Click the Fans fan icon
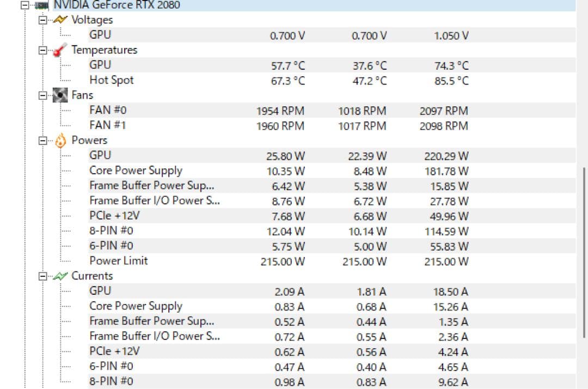Viewport: 588px width, 389px height. (x=60, y=95)
